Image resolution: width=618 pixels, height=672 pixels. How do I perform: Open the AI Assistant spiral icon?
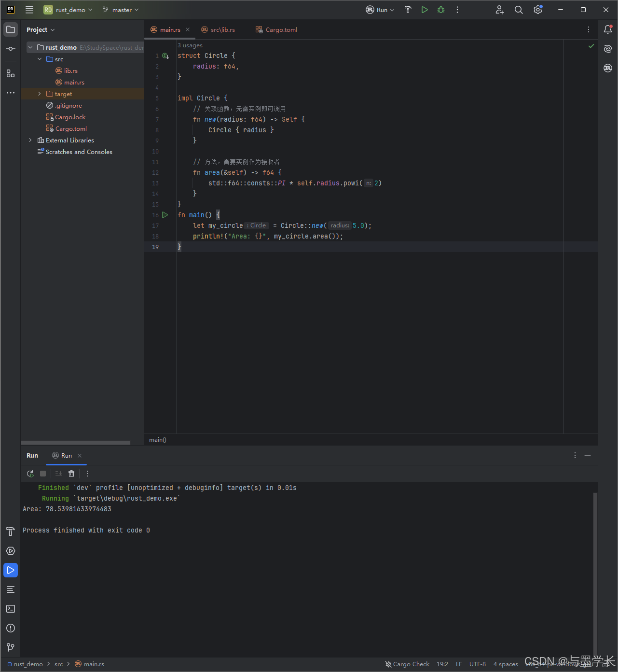(608, 49)
